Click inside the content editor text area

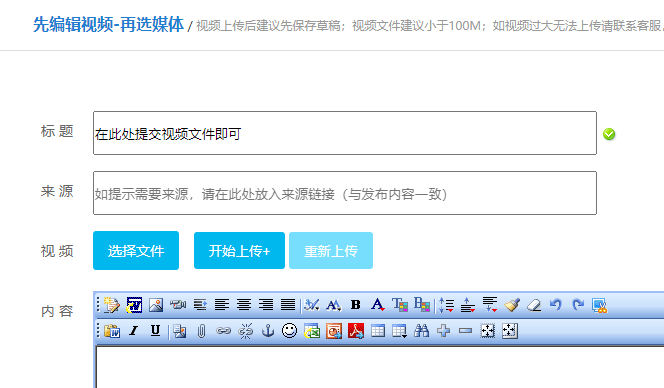point(380,367)
